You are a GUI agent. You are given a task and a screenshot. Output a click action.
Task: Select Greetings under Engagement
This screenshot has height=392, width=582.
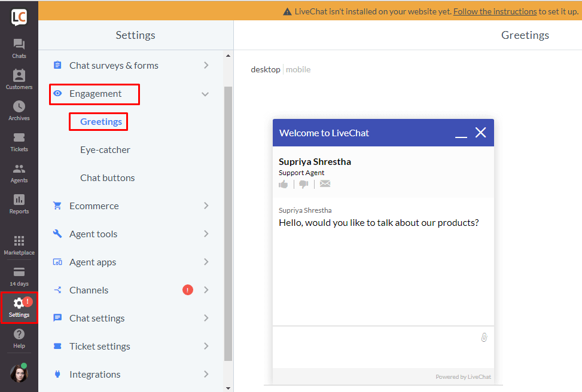click(x=101, y=122)
